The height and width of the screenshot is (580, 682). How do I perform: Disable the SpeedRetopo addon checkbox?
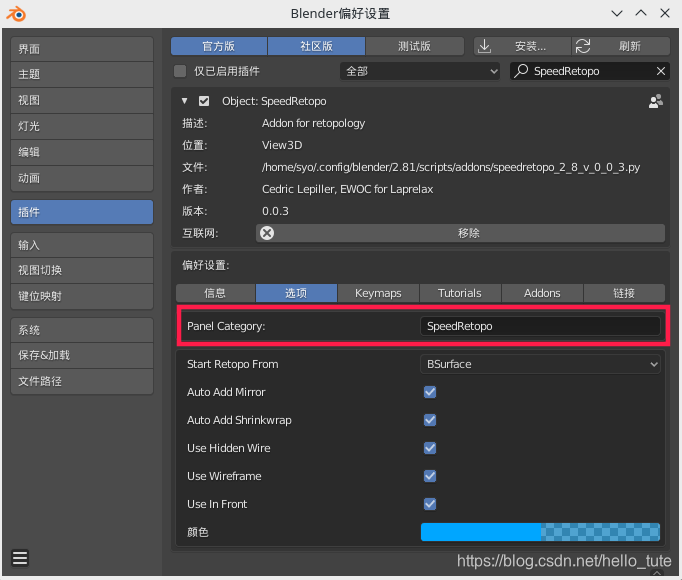(x=204, y=101)
